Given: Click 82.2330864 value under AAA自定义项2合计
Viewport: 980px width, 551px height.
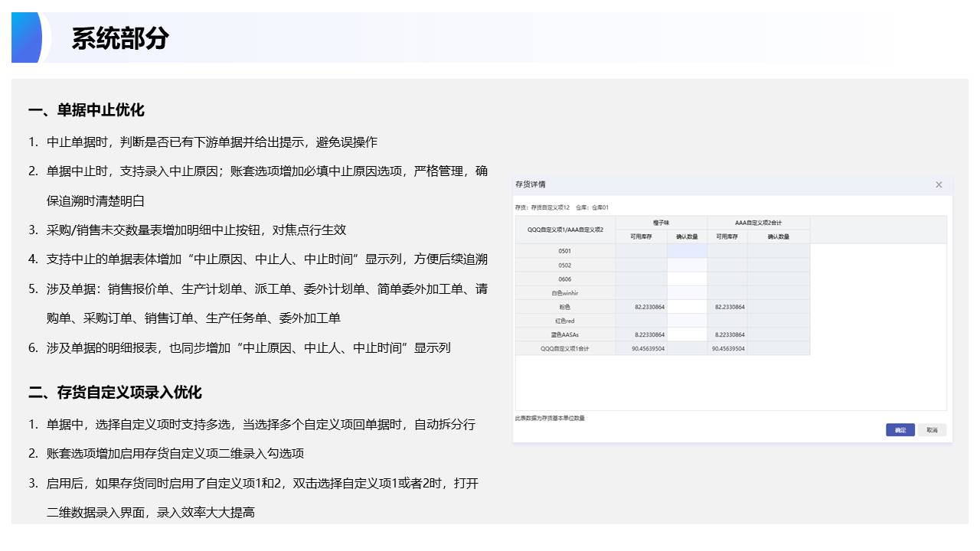Looking at the screenshot, I should click(730, 307).
